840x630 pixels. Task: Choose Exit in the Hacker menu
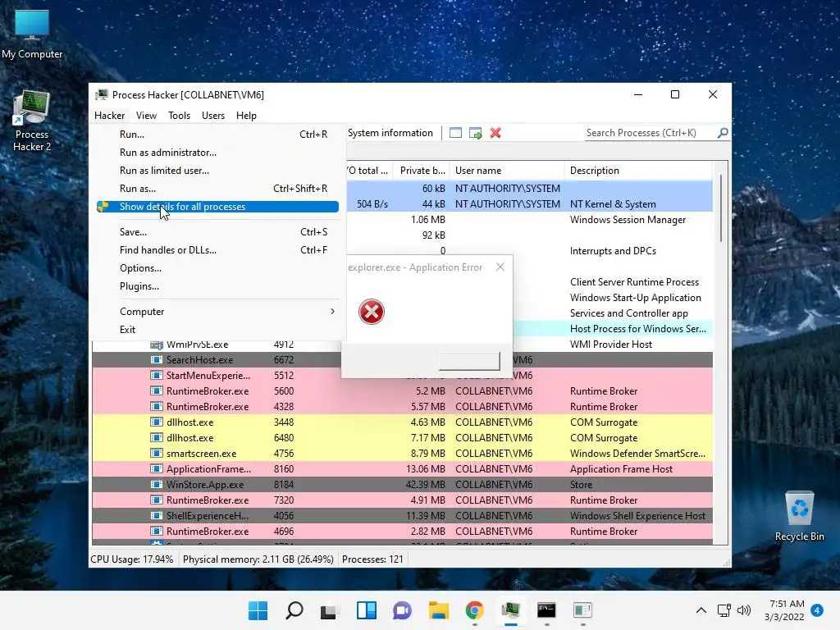(x=217, y=330)
